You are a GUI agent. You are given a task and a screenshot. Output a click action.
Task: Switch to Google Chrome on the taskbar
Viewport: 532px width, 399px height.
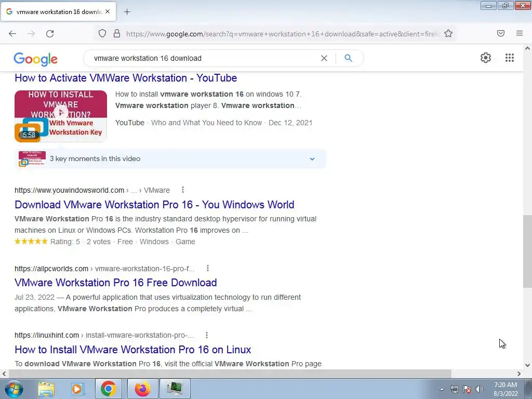(108, 389)
